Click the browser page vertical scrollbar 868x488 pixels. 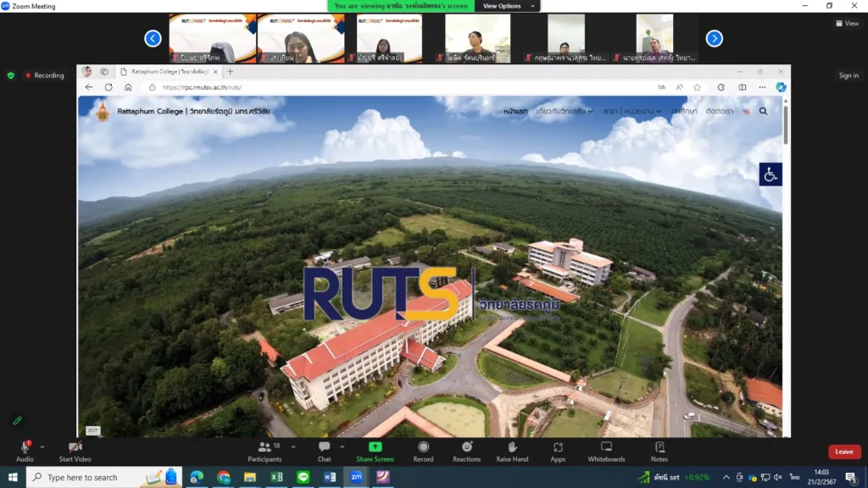[785, 125]
